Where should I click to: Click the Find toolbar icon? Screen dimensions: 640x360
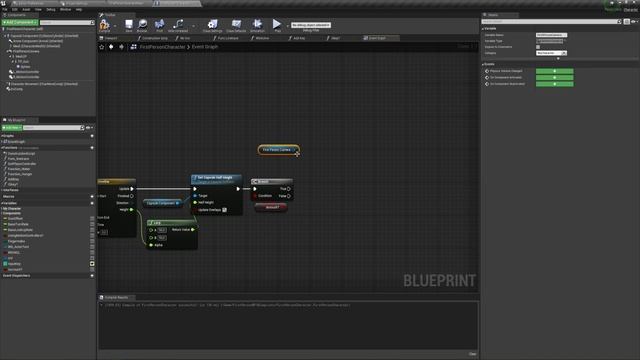(160, 24)
